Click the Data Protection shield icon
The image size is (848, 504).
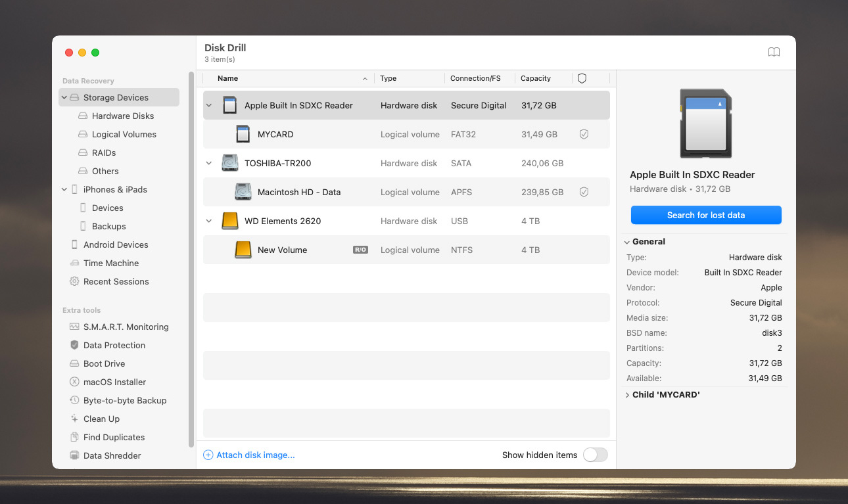click(74, 345)
